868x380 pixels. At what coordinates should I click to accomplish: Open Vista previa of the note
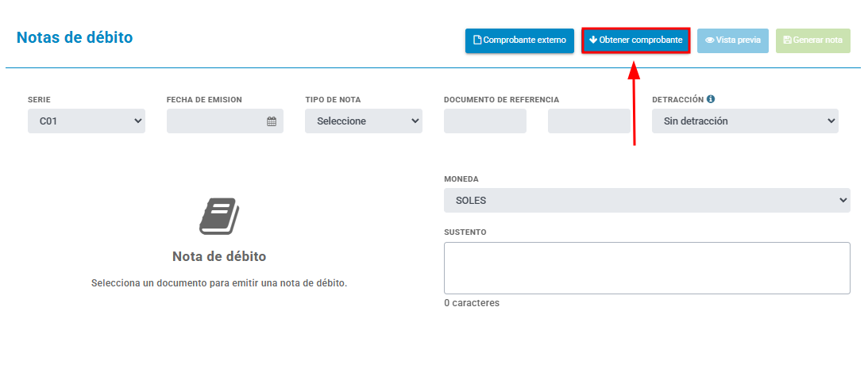click(733, 40)
